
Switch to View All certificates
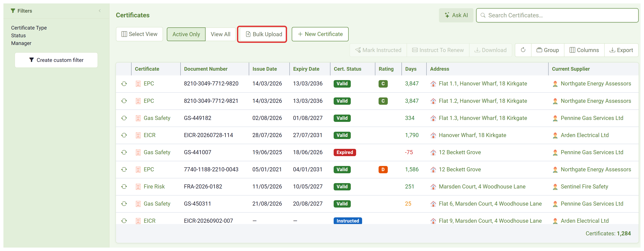pyautogui.click(x=220, y=34)
